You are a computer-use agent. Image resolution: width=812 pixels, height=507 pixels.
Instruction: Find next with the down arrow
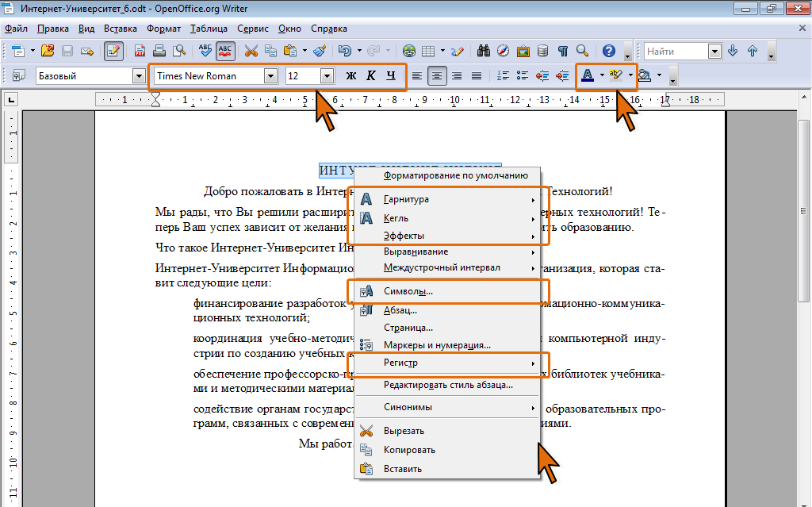tap(733, 51)
